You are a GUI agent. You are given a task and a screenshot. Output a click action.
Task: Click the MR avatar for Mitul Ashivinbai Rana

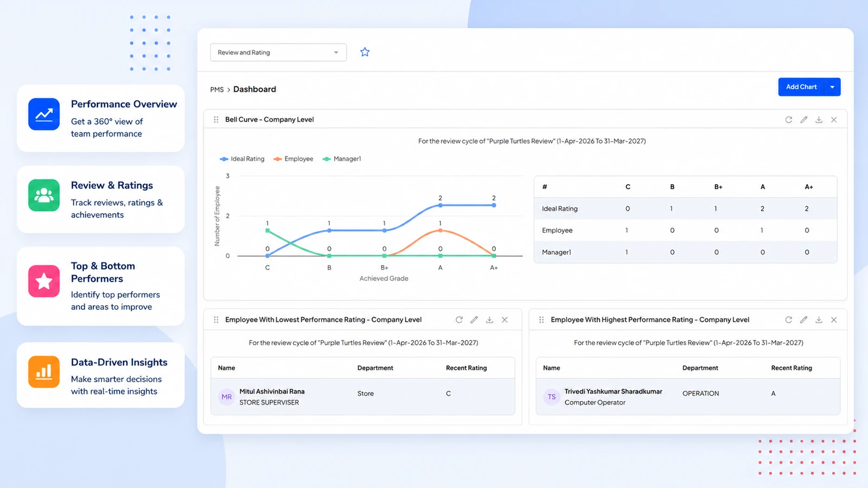coord(227,397)
